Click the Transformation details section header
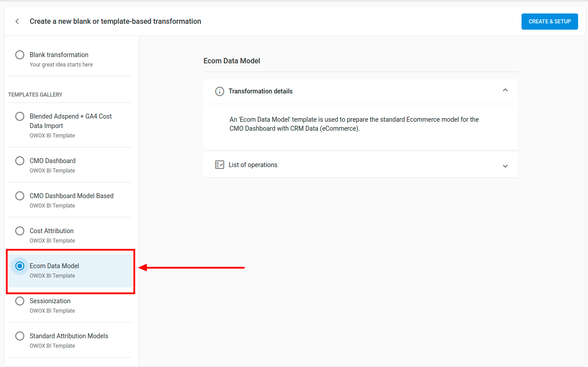Viewport: 588px width, 367px height. click(261, 91)
